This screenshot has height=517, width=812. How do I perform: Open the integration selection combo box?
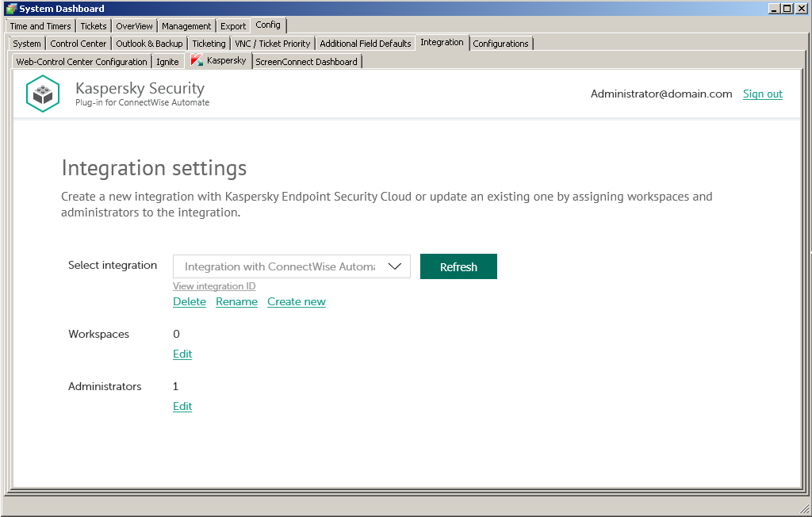[x=280, y=266]
